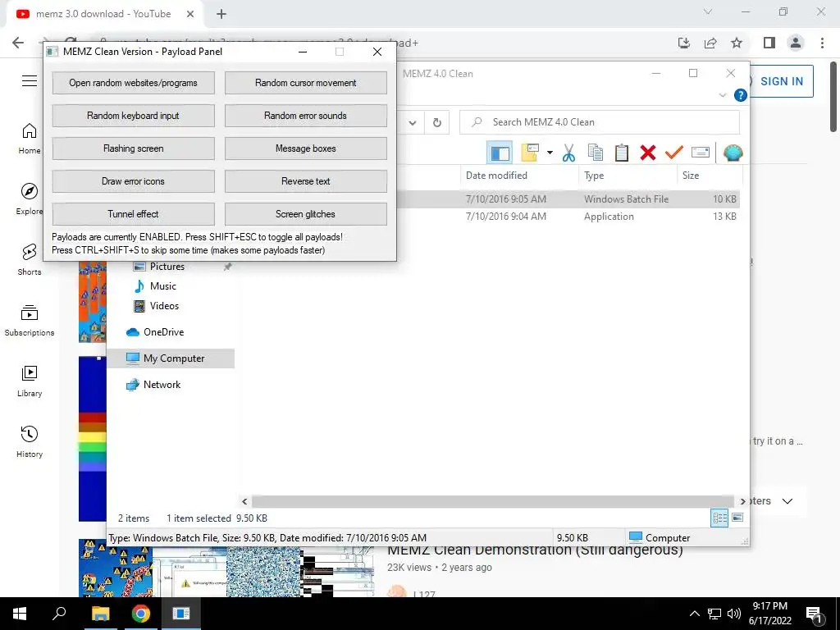Switch Explorer to large icons view

(x=737, y=518)
